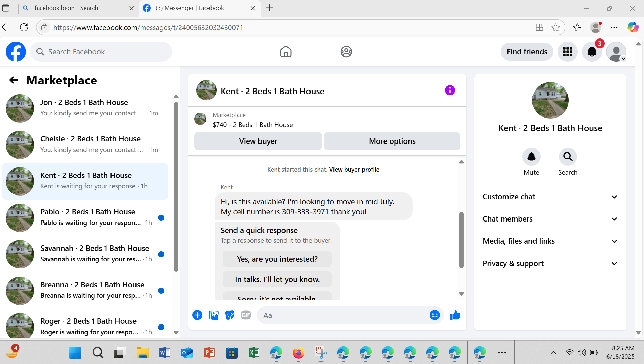Open the account profile avatar menu
Screen dimensions: 644x364
[x=616, y=52]
